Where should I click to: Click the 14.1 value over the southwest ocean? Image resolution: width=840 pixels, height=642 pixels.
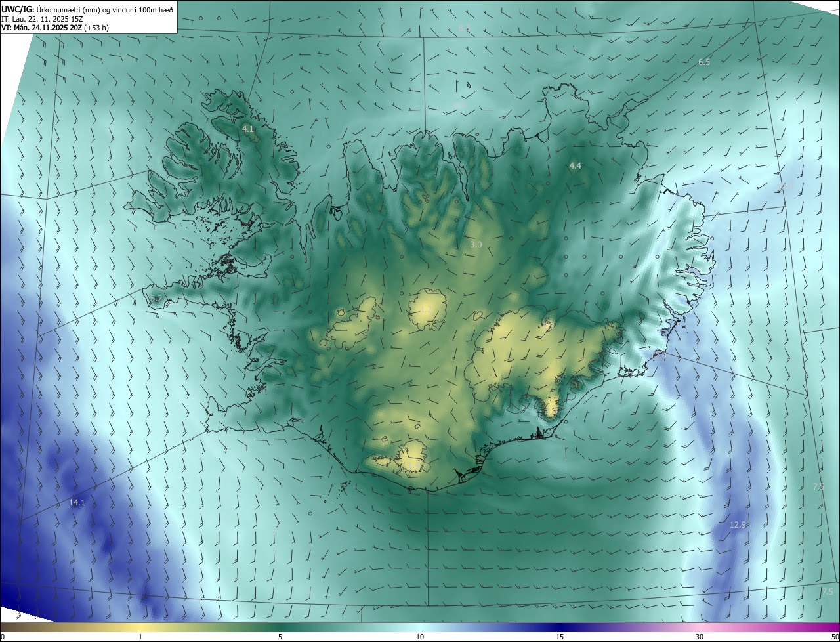pos(77,503)
